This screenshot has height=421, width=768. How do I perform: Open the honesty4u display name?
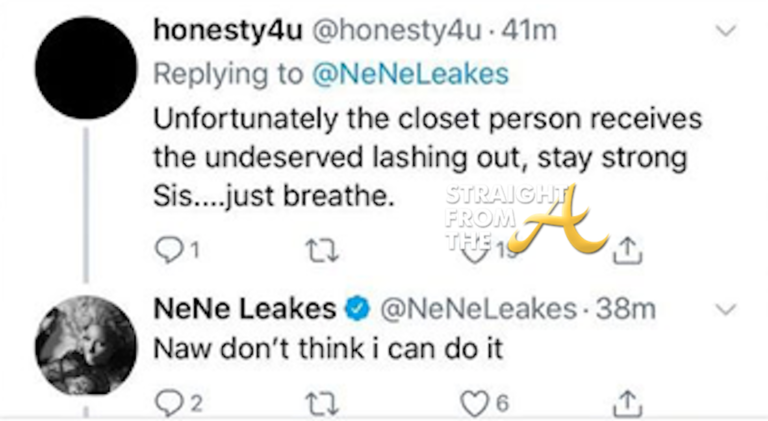(222, 31)
